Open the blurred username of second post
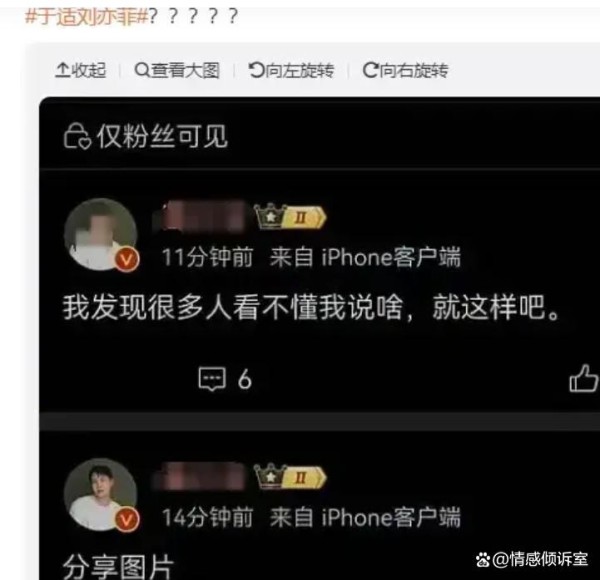Viewport: 600px width, 580px height. pos(199,476)
